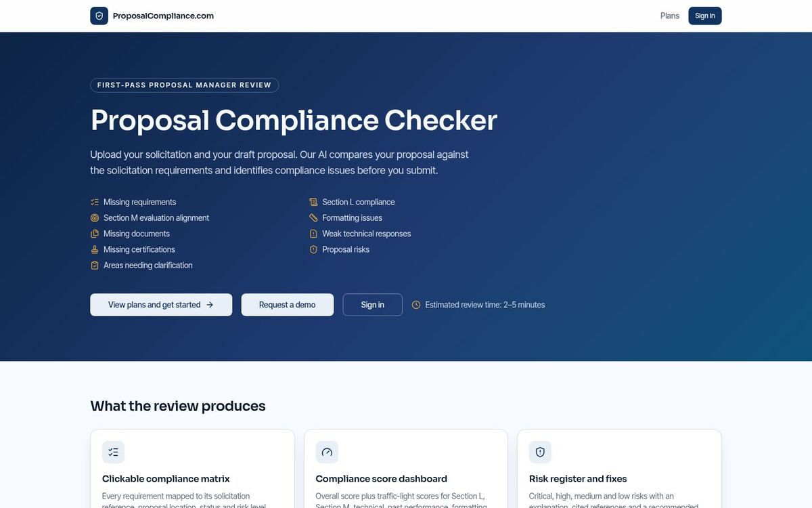Image resolution: width=812 pixels, height=508 pixels.
Task: Click the clock icon beside estimated review time
Action: (x=416, y=305)
